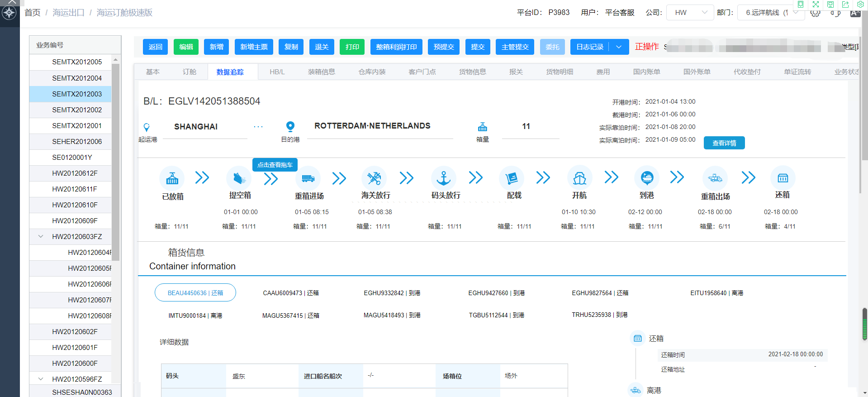Switch to the 基本 tab
The width and height of the screenshot is (868, 397).
(x=153, y=72)
